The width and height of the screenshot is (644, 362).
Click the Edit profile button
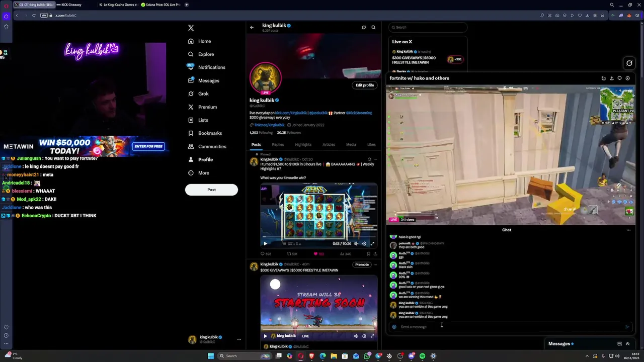[x=365, y=85]
